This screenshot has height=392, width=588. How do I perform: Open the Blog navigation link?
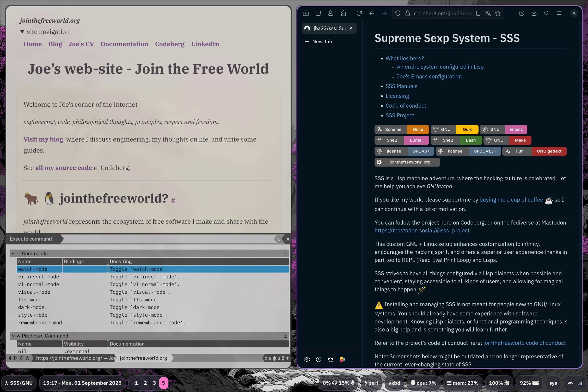(55, 44)
